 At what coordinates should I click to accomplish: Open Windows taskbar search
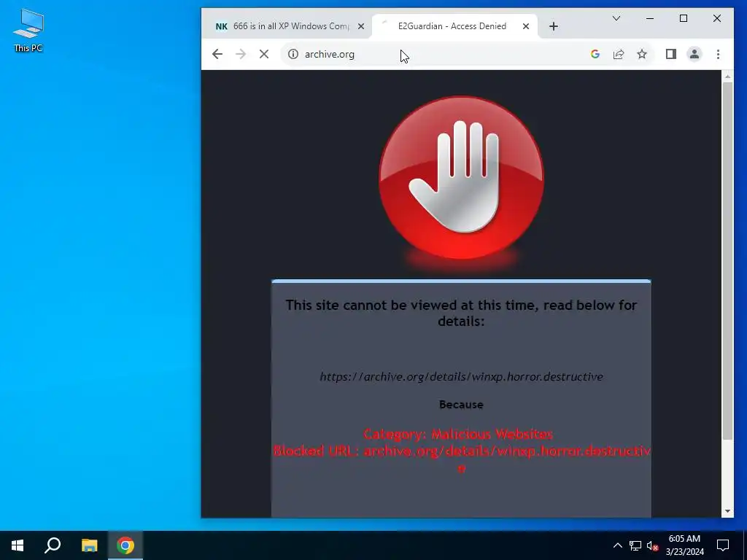coord(53,545)
